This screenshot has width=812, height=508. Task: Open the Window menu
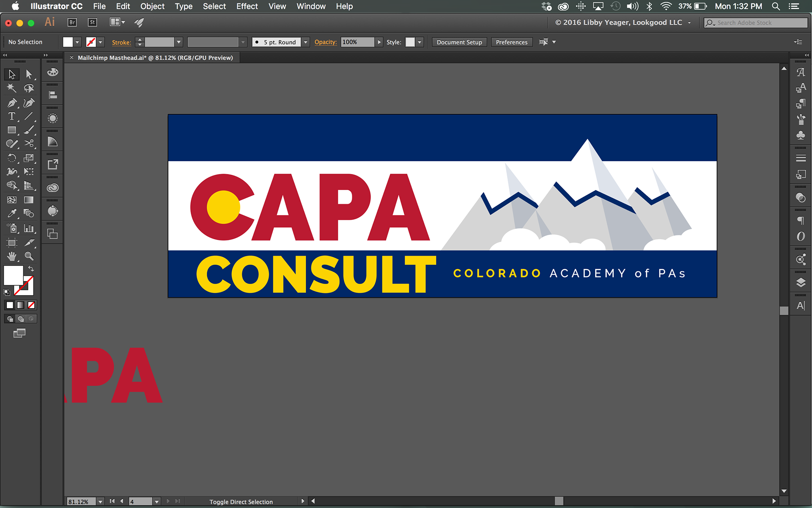coord(311,6)
